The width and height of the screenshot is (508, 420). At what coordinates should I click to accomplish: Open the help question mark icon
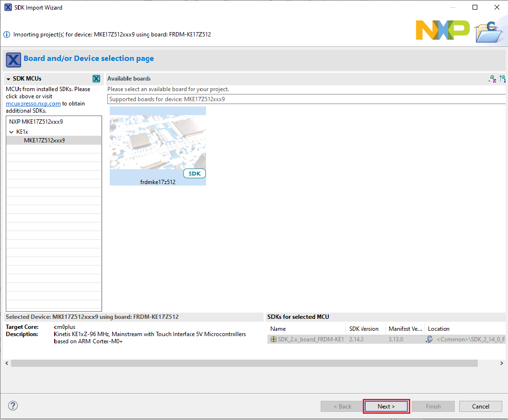pyautogui.click(x=13, y=406)
